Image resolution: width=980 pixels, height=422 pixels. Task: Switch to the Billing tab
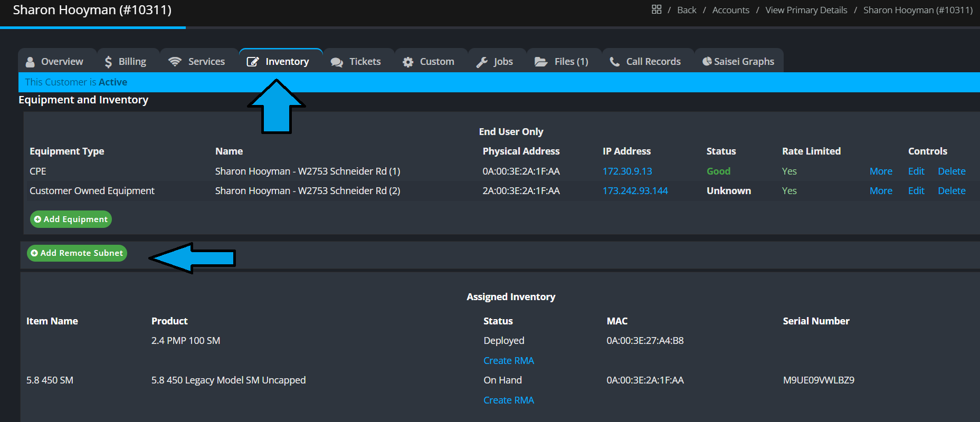coord(126,62)
